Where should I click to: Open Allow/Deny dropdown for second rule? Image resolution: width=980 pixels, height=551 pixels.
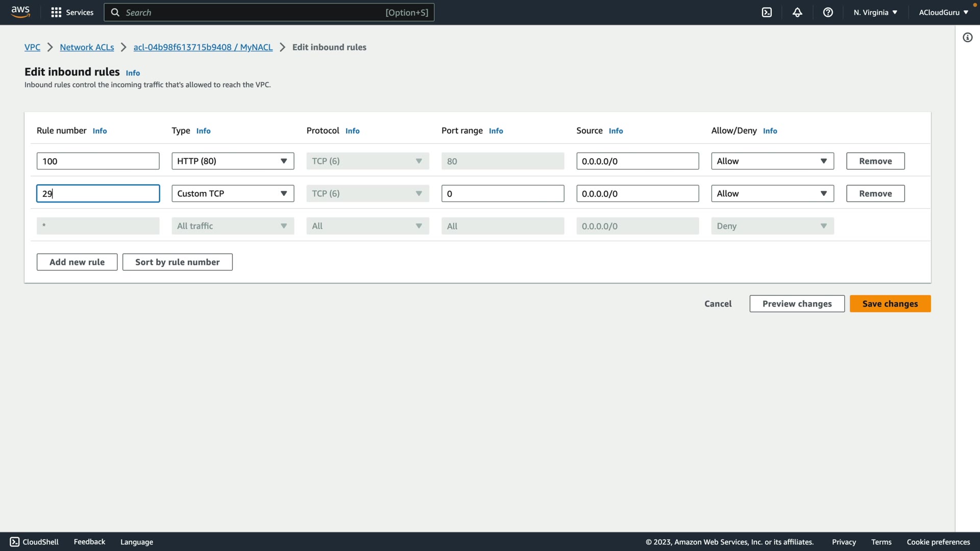click(x=772, y=193)
